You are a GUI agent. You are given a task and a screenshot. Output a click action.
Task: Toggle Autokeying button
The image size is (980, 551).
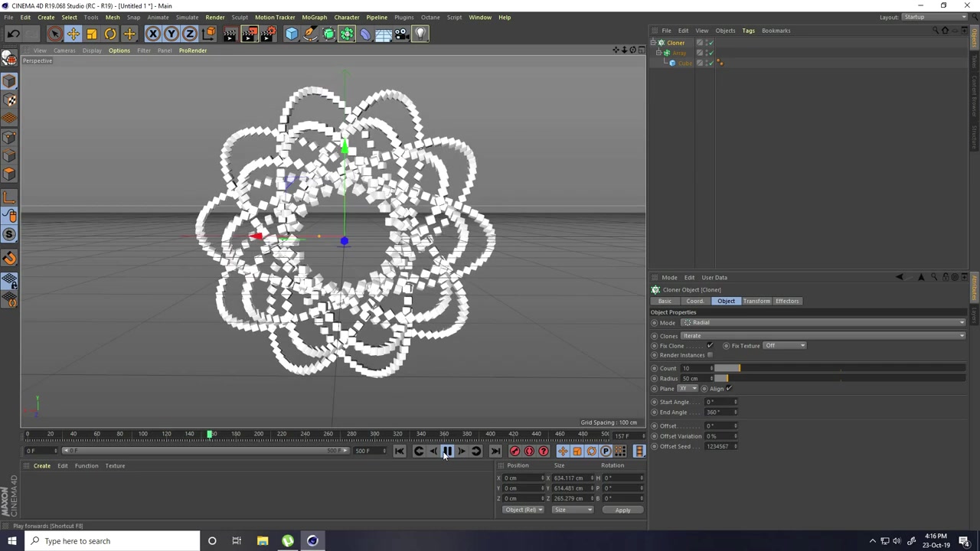click(529, 452)
